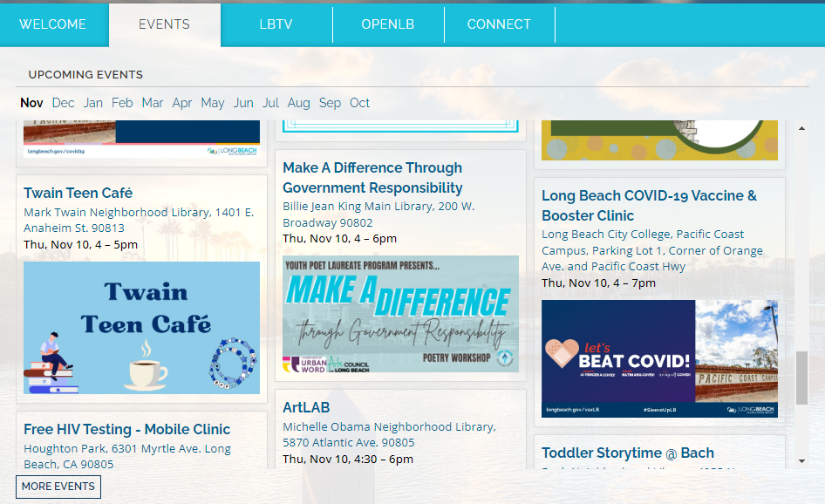This screenshot has width=825, height=504.
Task: Select the OpenLB tab
Action: click(x=388, y=24)
